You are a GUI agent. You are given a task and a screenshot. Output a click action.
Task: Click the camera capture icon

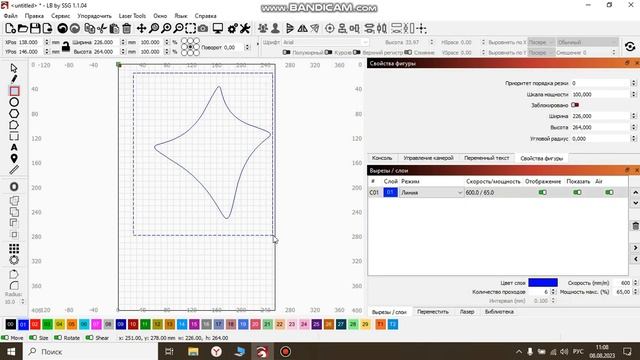(203, 28)
